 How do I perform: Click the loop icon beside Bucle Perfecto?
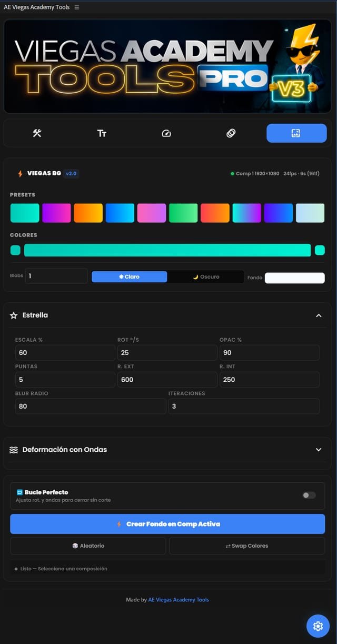pos(19,492)
